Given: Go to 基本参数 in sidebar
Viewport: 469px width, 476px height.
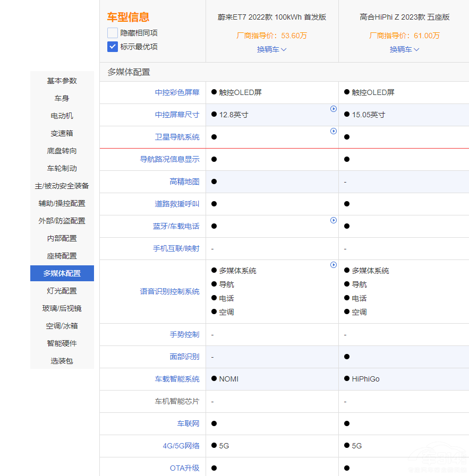Looking at the screenshot, I should (x=62, y=81).
